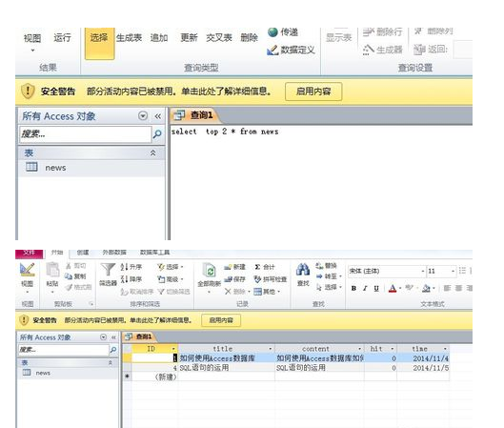Select 查询1 tab in datasheet window
The image size is (504, 428).
coord(139,336)
